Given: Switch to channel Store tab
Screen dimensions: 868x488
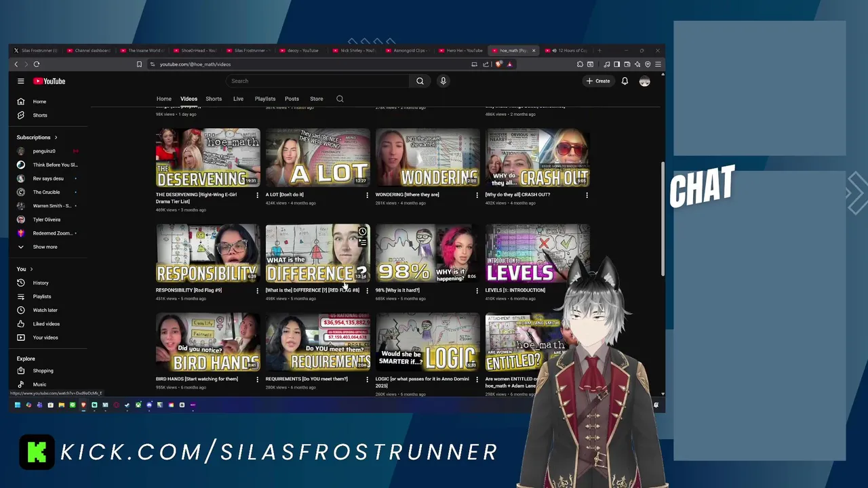Looking at the screenshot, I should [x=317, y=99].
